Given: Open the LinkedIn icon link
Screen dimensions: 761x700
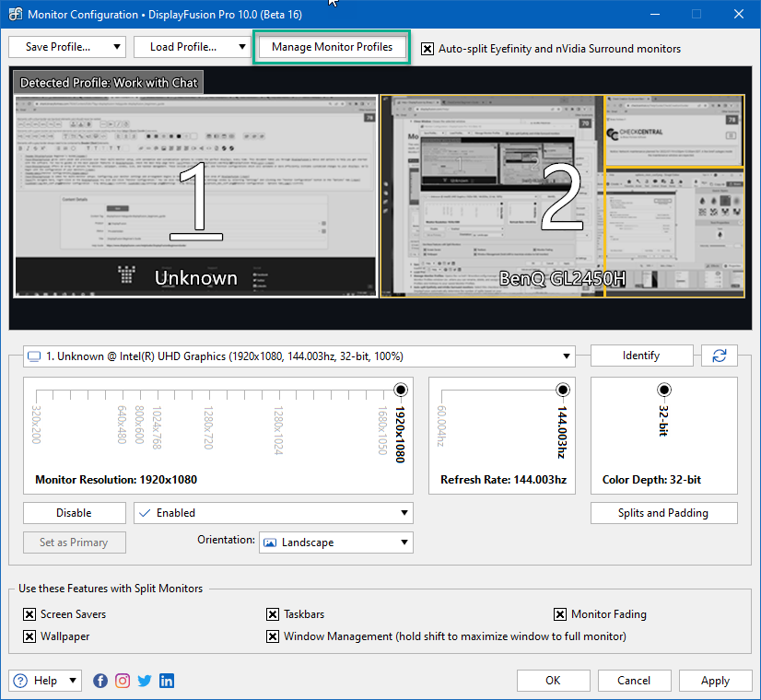Looking at the screenshot, I should [167, 681].
